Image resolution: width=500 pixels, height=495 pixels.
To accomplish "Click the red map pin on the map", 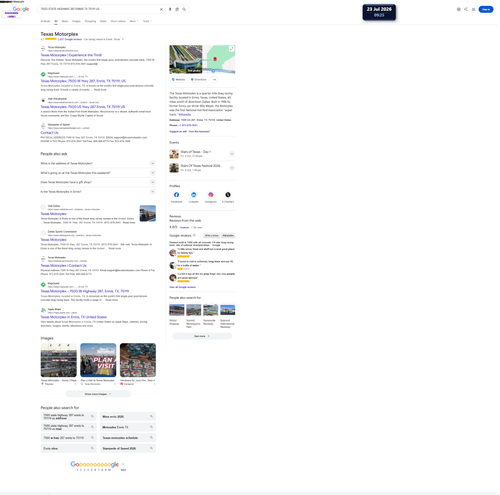I will pyautogui.click(x=215, y=59).
